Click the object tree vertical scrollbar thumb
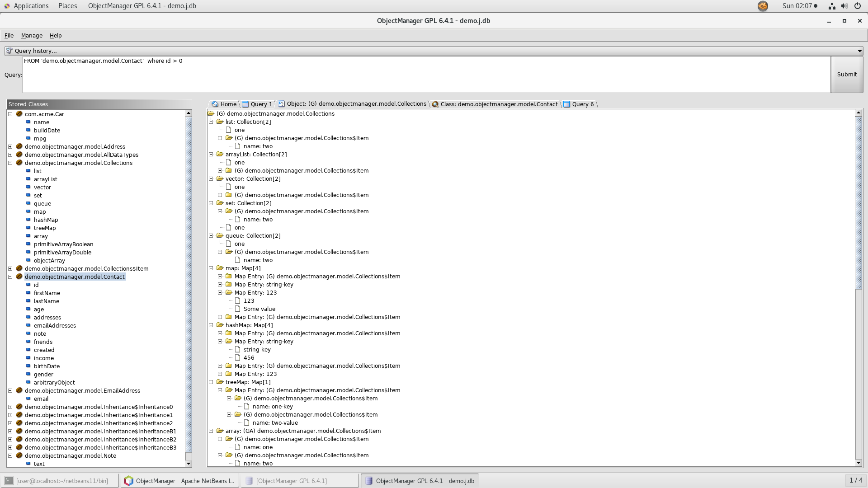Image resolution: width=868 pixels, height=488 pixels. click(858, 203)
